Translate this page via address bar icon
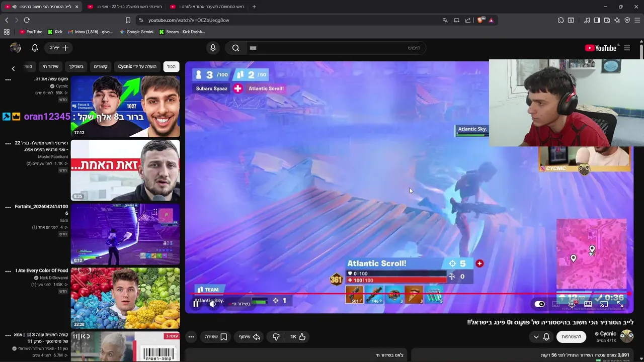The image size is (644, 362). [445, 20]
